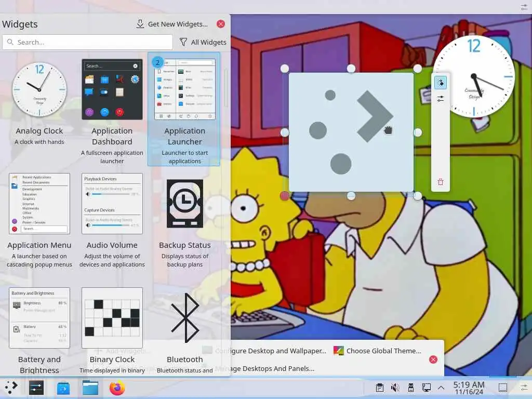Pick the Battery and Brightness widget preview
The width and height of the screenshot is (532, 399).
[x=39, y=318]
